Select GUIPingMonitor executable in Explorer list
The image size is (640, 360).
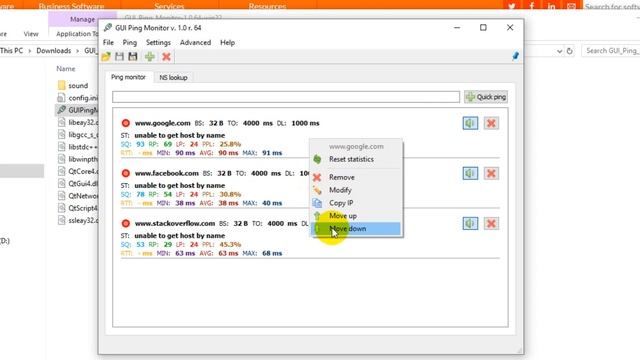(77, 110)
